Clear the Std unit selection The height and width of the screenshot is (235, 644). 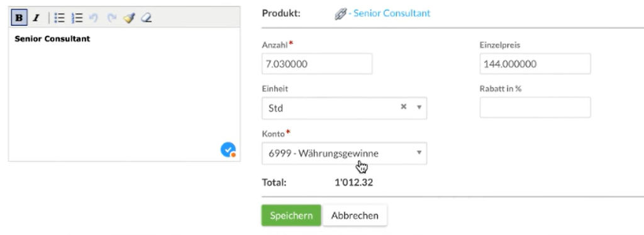click(x=403, y=106)
